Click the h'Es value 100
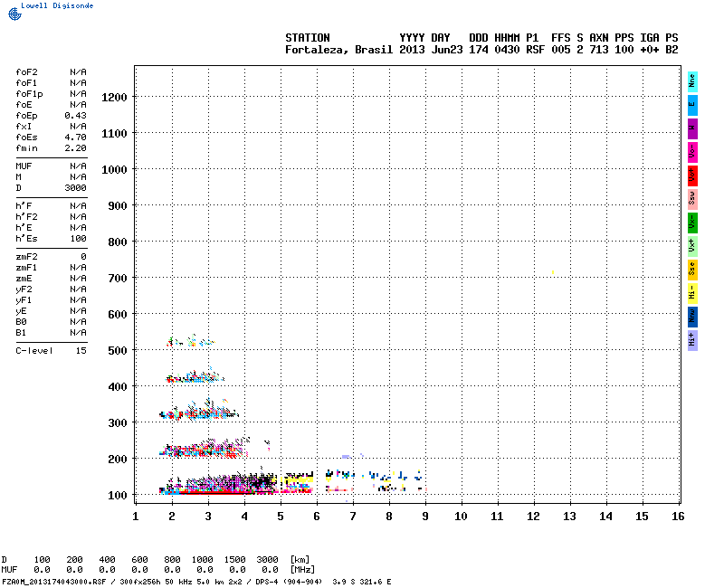Image resolution: width=724 pixels, height=588 pixels. [78, 239]
